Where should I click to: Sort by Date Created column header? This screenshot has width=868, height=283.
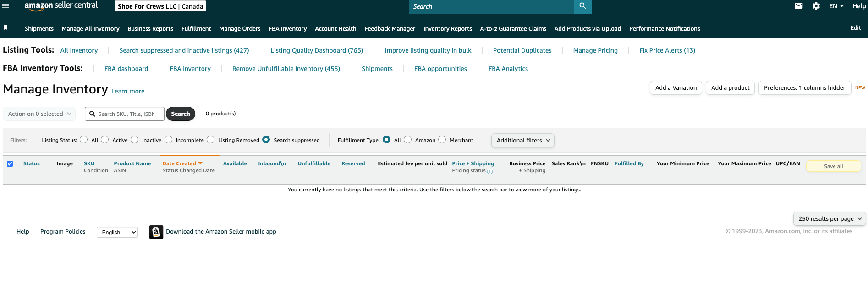click(179, 163)
